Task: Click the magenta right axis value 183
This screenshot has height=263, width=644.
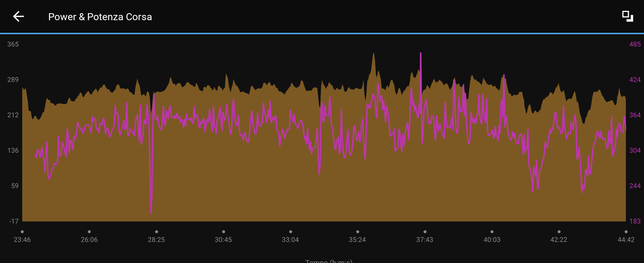Action: [635, 221]
